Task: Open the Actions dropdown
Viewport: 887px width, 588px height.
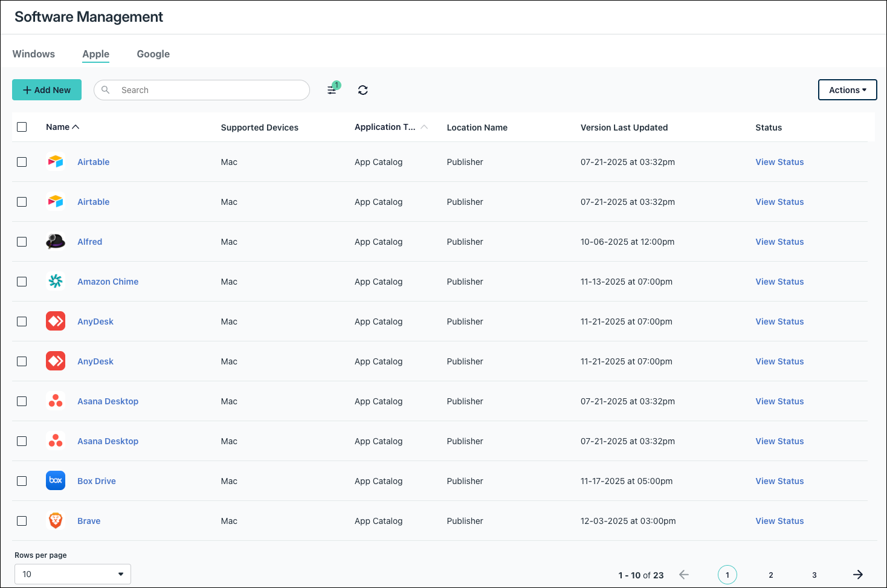Action: tap(847, 89)
